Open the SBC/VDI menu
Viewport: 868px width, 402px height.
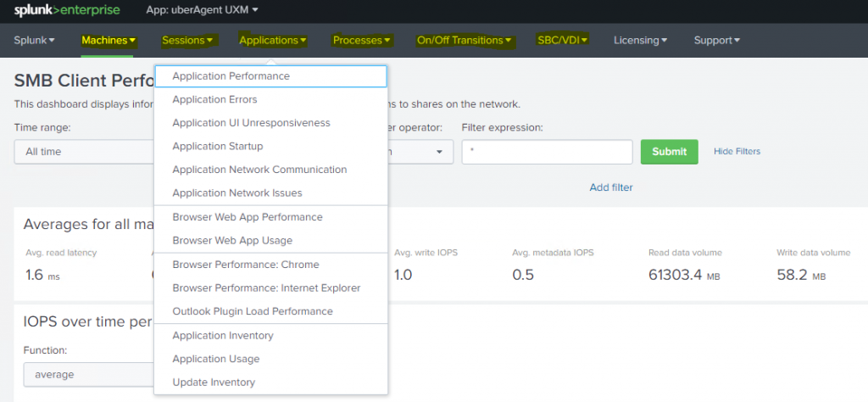click(563, 40)
